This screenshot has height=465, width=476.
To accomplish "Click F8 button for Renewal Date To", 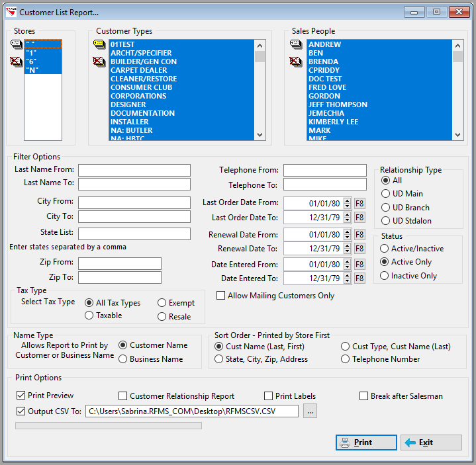I will 359,249.
